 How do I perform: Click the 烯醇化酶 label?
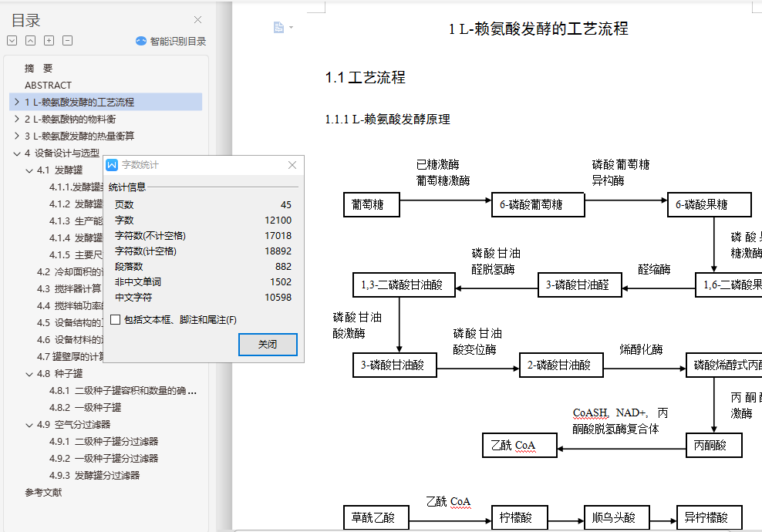(641, 349)
